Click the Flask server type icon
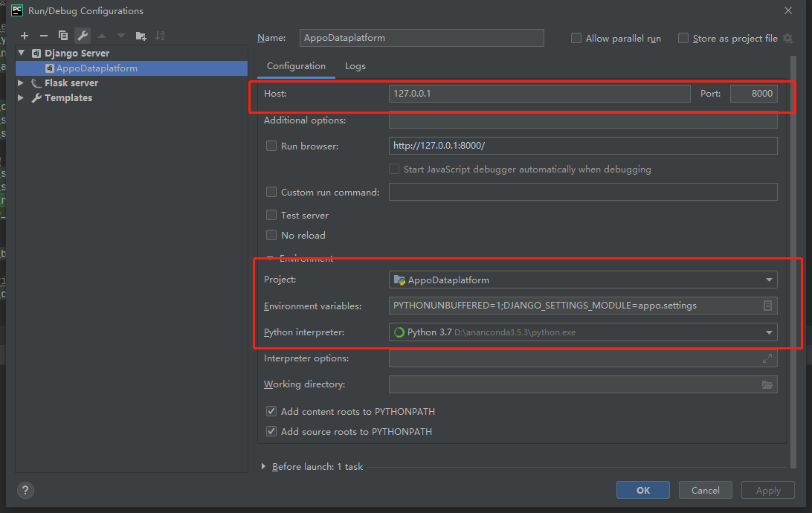The image size is (812, 513). click(x=36, y=83)
